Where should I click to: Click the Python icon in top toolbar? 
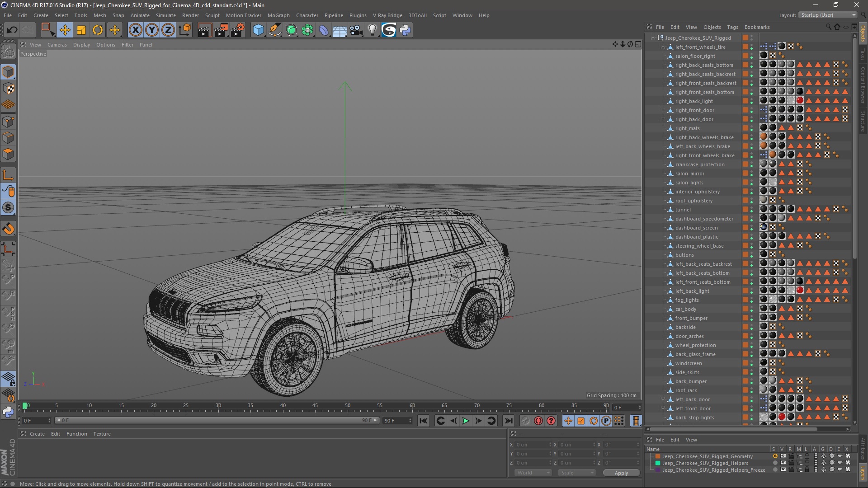(405, 30)
